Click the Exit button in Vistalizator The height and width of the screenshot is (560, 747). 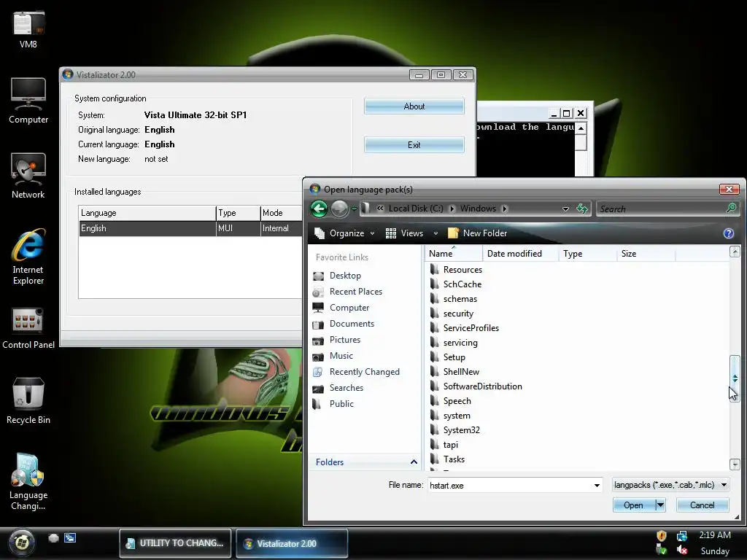point(414,145)
